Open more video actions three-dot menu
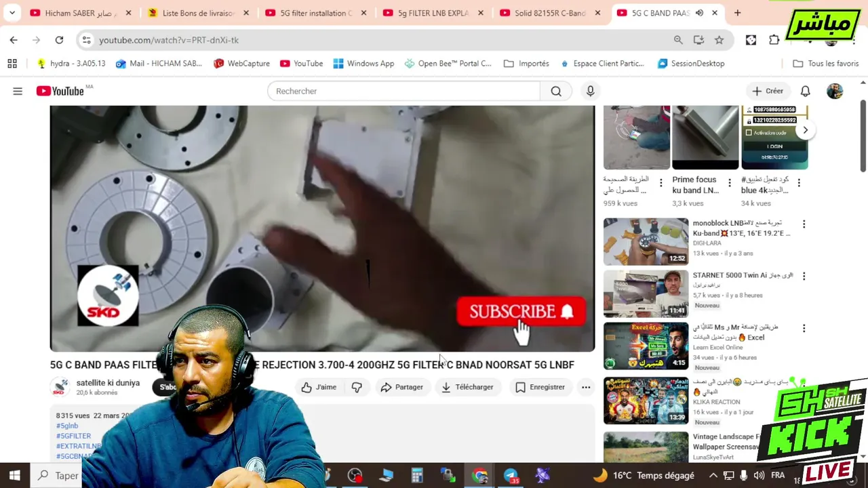The height and width of the screenshot is (488, 868). [x=586, y=387]
